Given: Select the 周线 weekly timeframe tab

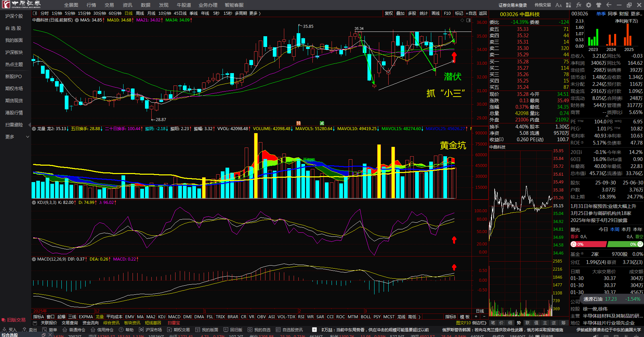Looking at the screenshot, I should [140, 13].
